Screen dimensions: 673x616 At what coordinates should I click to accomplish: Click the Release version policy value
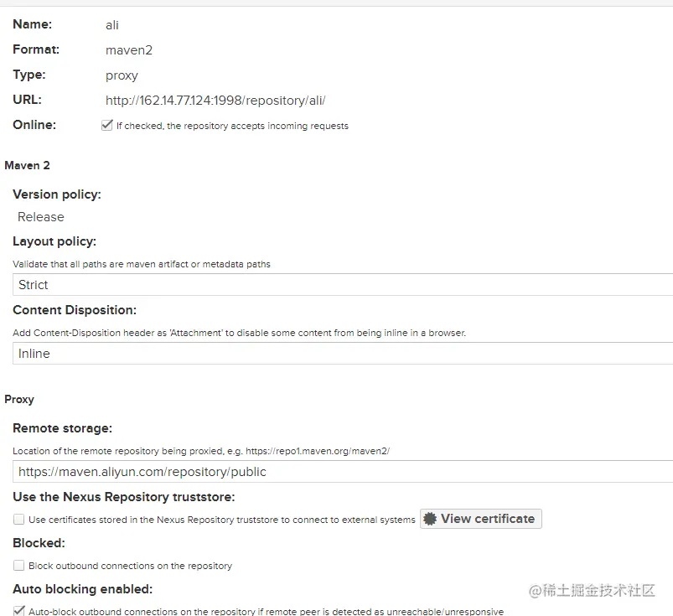tap(41, 217)
